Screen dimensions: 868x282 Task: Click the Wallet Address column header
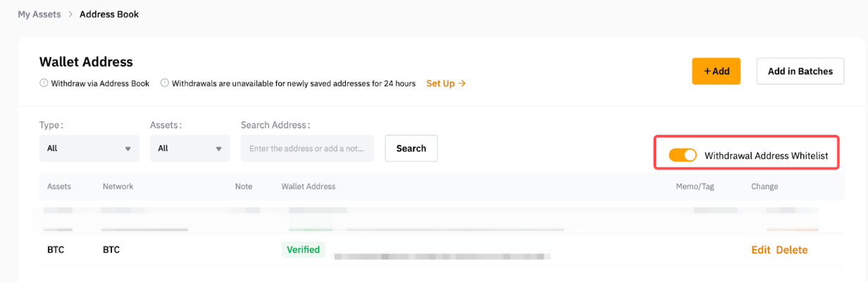pos(308,186)
